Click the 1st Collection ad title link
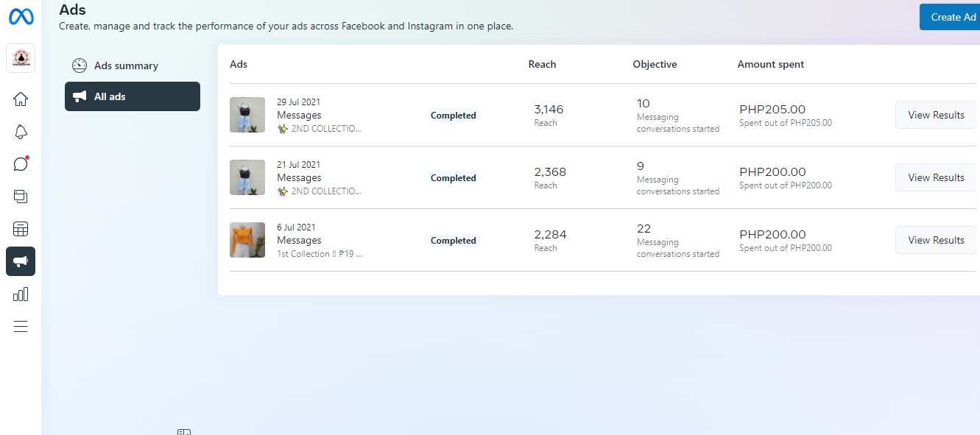Image resolution: width=980 pixels, height=435 pixels. (x=320, y=254)
